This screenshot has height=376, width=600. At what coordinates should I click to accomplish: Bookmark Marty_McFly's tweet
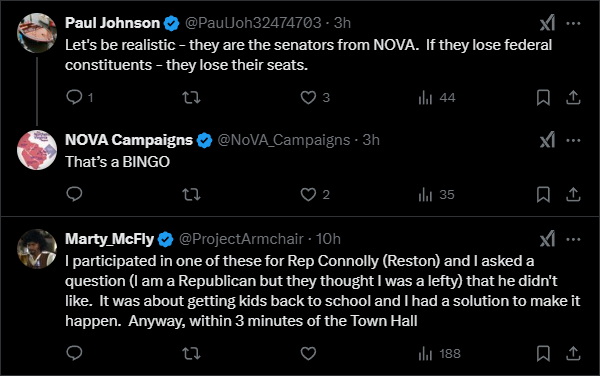coord(543,353)
